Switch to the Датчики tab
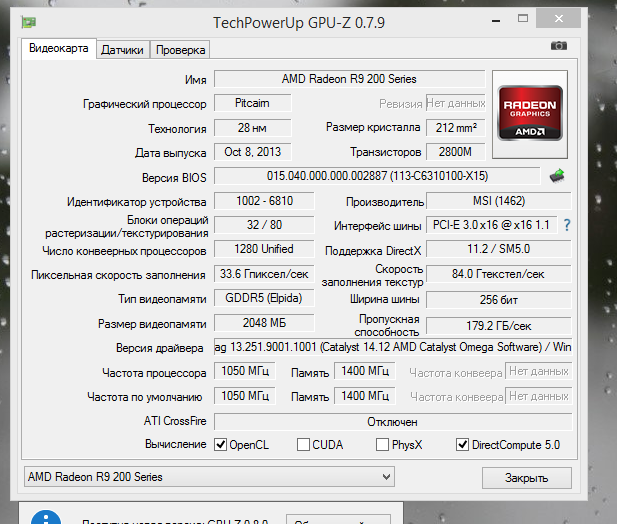Screen dimensions: 617x524 pyautogui.click(x=122, y=50)
